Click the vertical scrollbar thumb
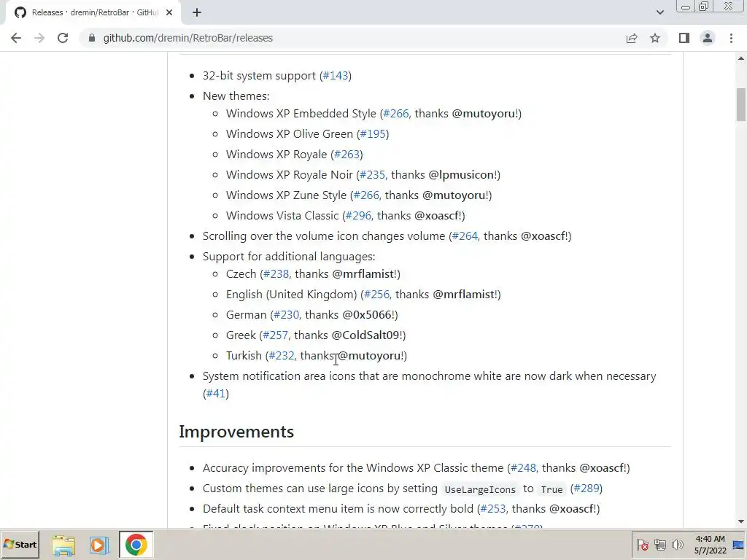This screenshot has height=560, width=747. tap(741, 105)
